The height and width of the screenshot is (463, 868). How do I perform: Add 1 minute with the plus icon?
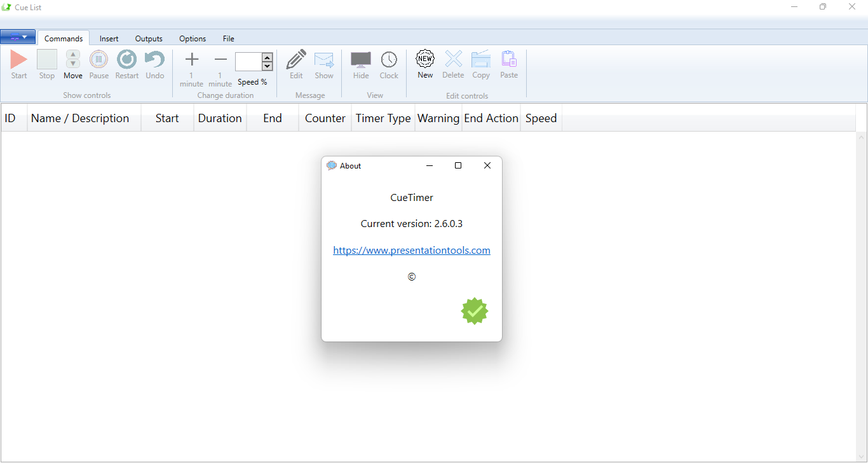click(x=191, y=60)
